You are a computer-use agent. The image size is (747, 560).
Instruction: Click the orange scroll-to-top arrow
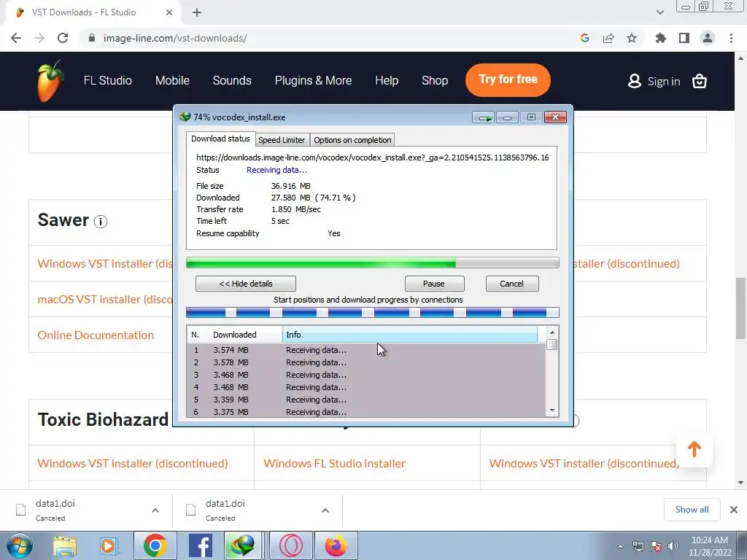694,449
